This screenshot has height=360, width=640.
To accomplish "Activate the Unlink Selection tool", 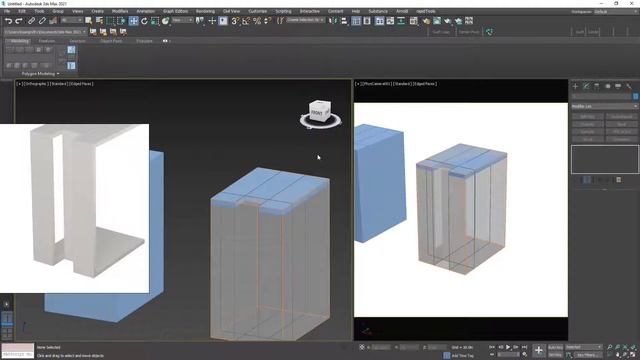I will [42, 21].
